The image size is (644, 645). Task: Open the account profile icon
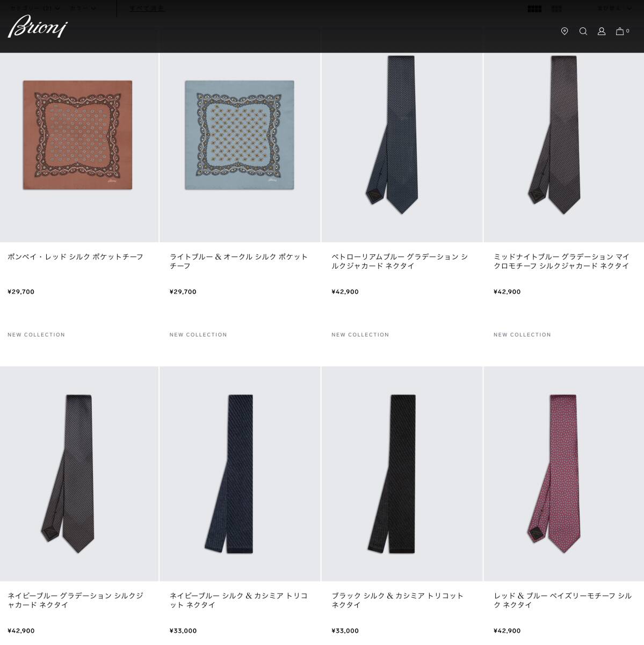tap(602, 31)
